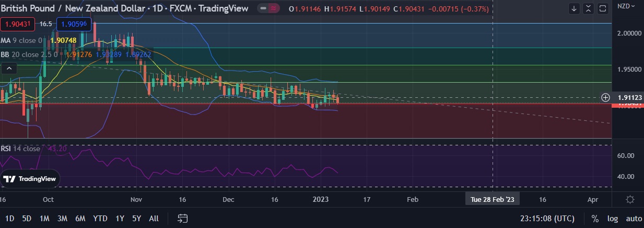Click the Tue 28 Feb '23 date label

click(493, 199)
